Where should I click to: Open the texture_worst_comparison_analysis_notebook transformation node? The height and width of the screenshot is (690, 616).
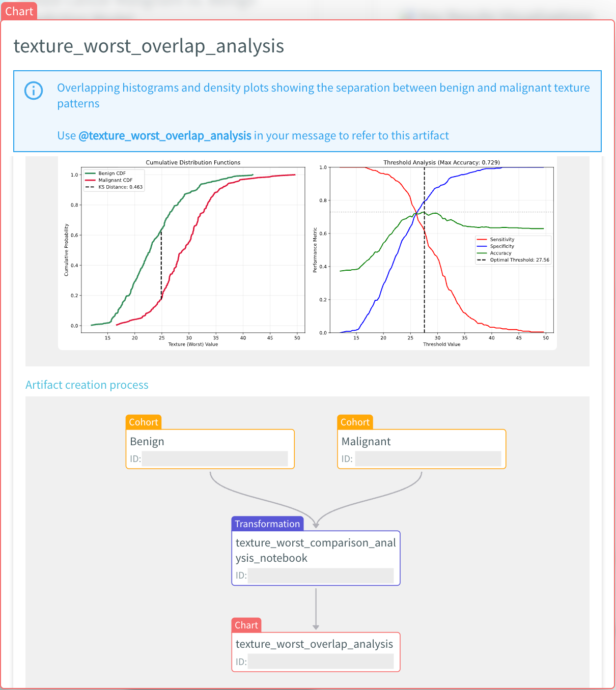pos(316,551)
